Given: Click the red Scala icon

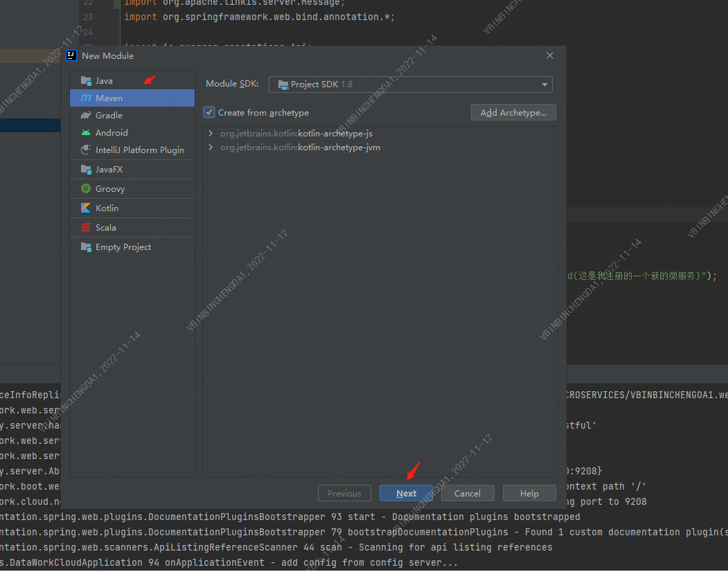Looking at the screenshot, I should 86,228.
